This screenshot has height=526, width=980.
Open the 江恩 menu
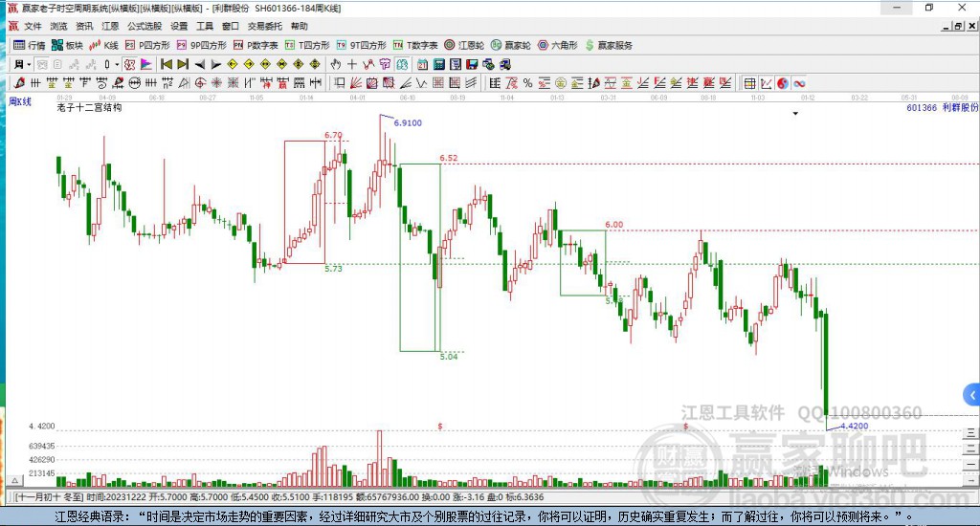pyautogui.click(x=110, y=26)
